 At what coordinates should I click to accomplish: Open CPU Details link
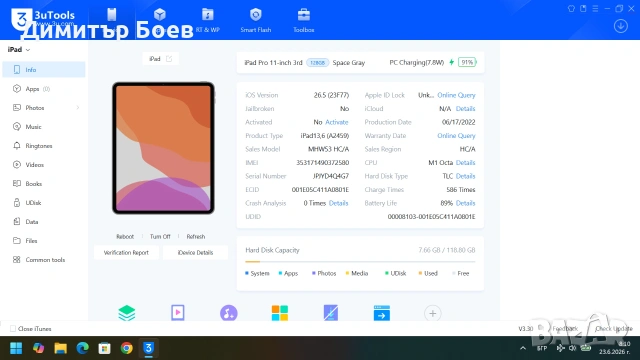pos(465,162)
